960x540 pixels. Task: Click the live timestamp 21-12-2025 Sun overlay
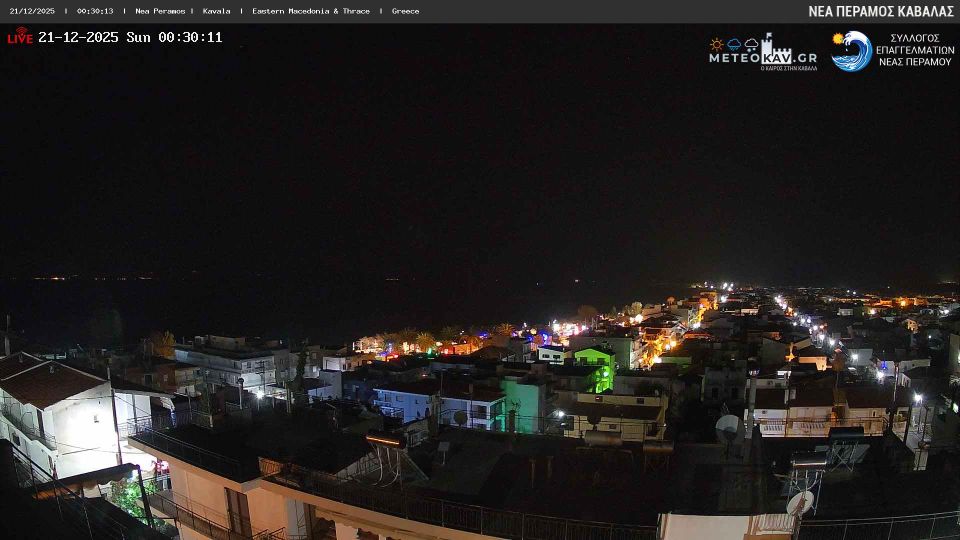pos(130,37)
